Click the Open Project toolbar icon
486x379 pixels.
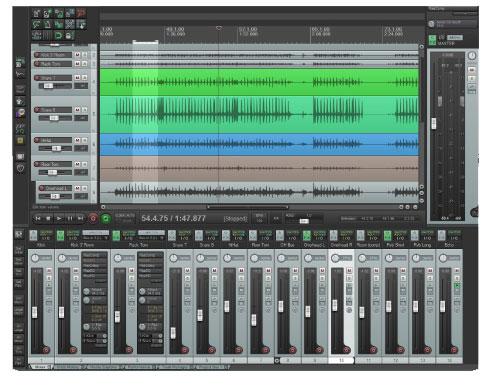coord(48,13)
